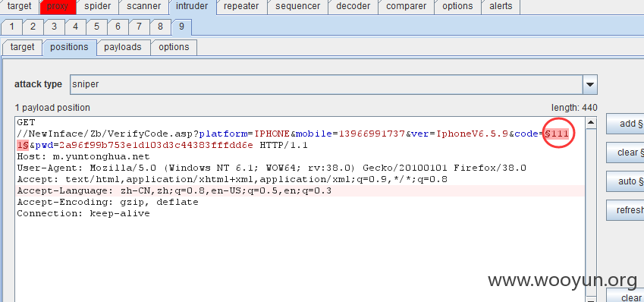Click the request editor scrollbar up arrow
644x302 pixels.
(x=591, y=122)
